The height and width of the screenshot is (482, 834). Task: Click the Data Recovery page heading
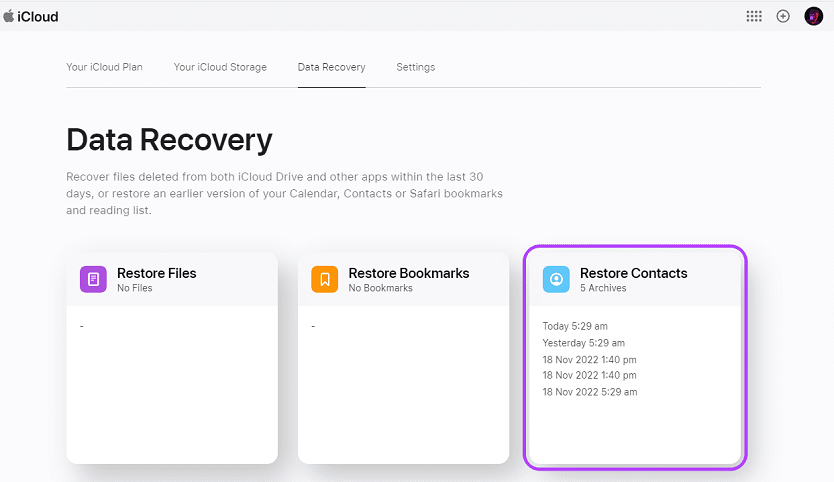pyautogui.click(x=169, y=140)
